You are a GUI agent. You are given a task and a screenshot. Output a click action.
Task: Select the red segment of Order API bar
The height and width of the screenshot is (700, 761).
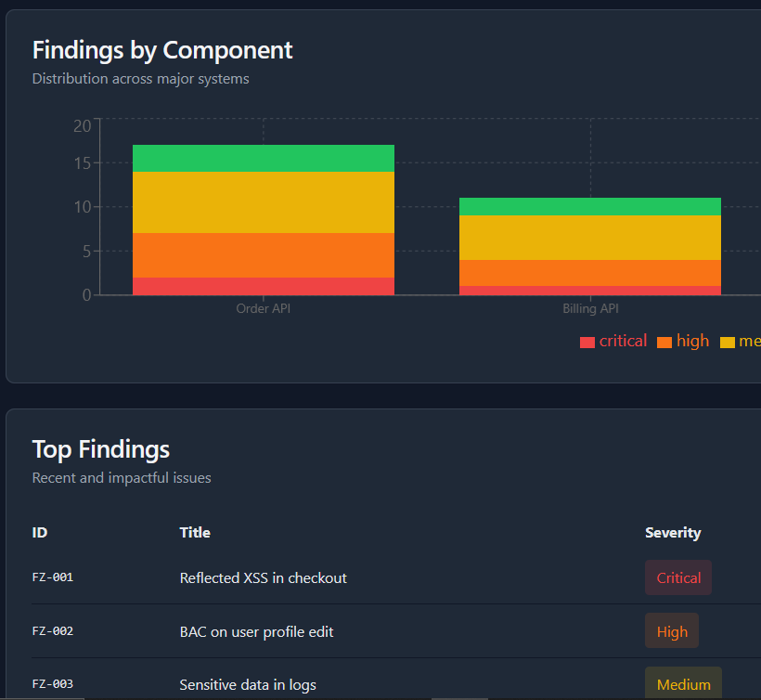point(264,286)
